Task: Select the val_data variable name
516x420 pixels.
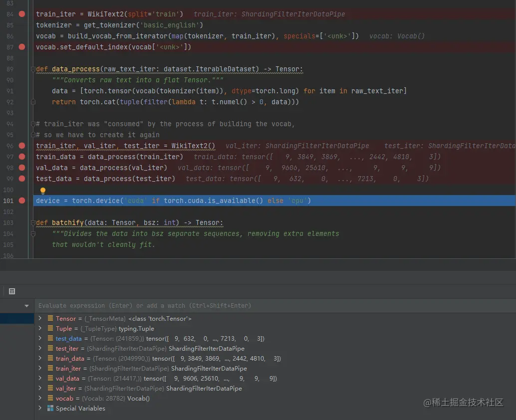Action: click(x=67, y=379)
